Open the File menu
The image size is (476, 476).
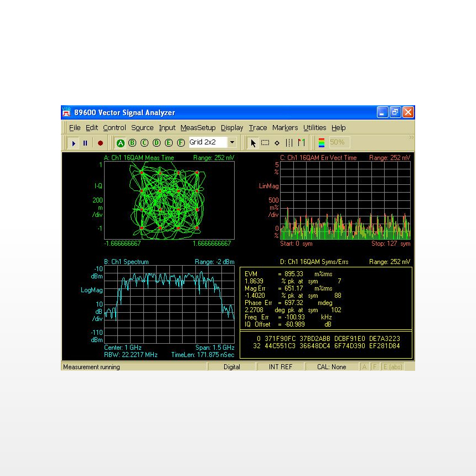point(75,128)
